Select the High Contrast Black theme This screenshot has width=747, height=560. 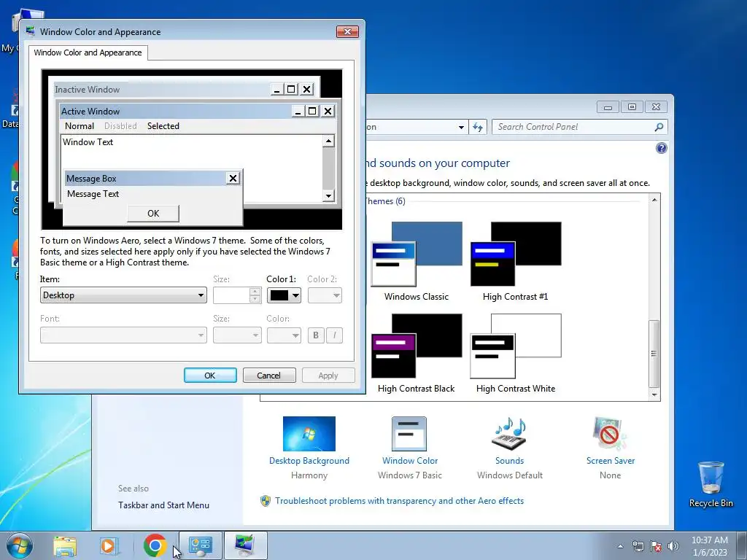(x=417, y=354)
